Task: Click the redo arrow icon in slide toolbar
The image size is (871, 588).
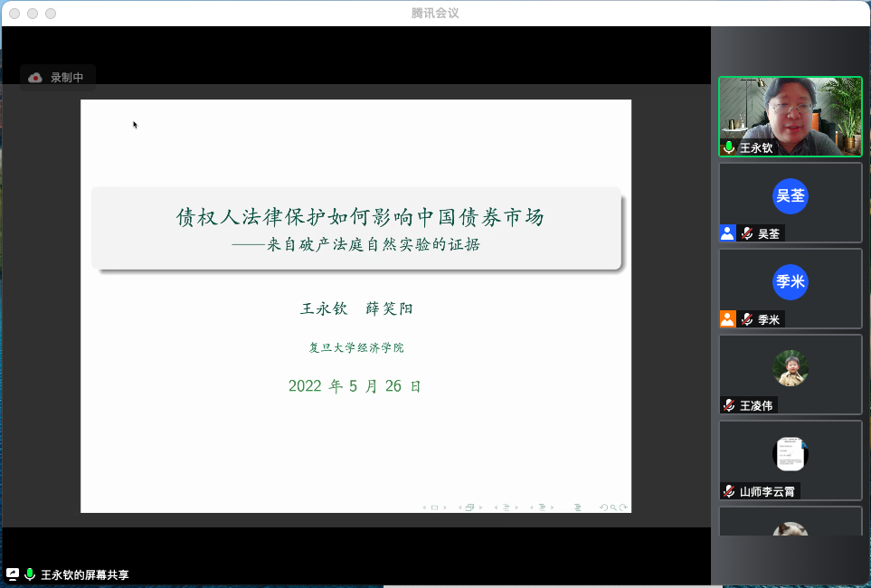Action: pos(623,507)
